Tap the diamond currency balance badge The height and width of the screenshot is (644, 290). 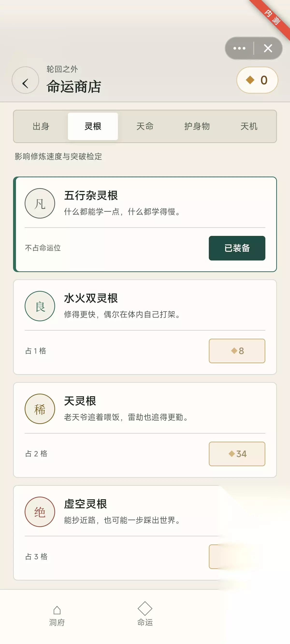point(257,80)
